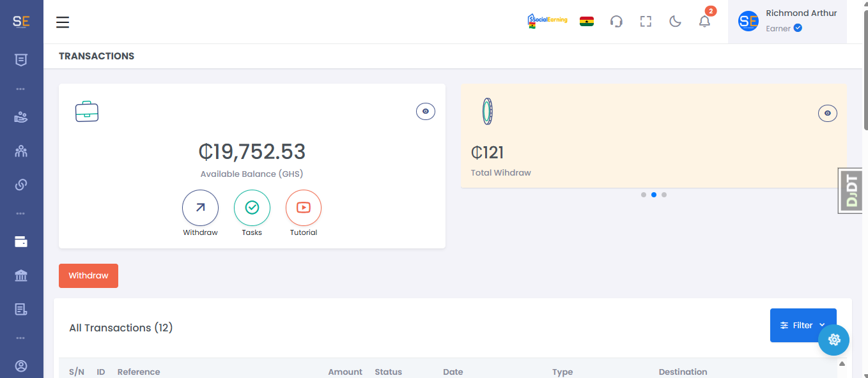The height and width of the screenshot is (378, 868).
Task: Toggle dark mode with the moon icon
Action: pos(675,22)
